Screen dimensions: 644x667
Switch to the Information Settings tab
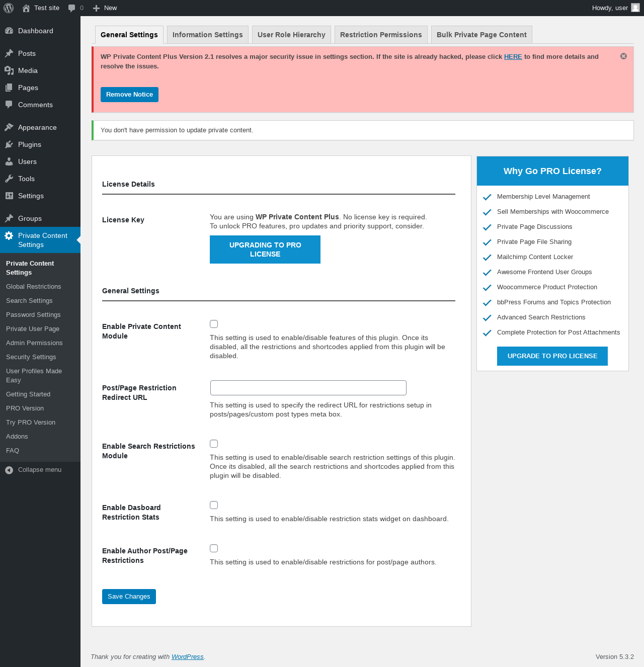[208, 35]
